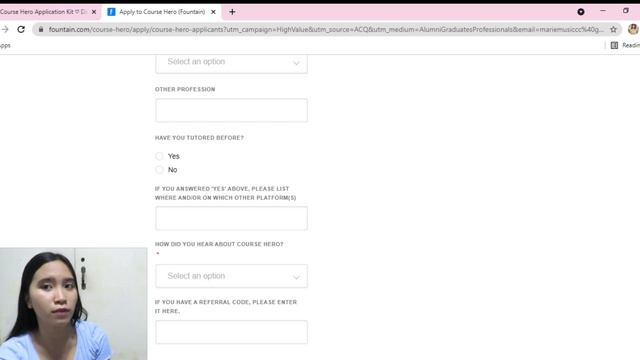Click the IF YOU HAVE A REFERRAL CODE label
The width and height of the screenshot is (640, 360).
pyautogui.click(x=226, y=306)
